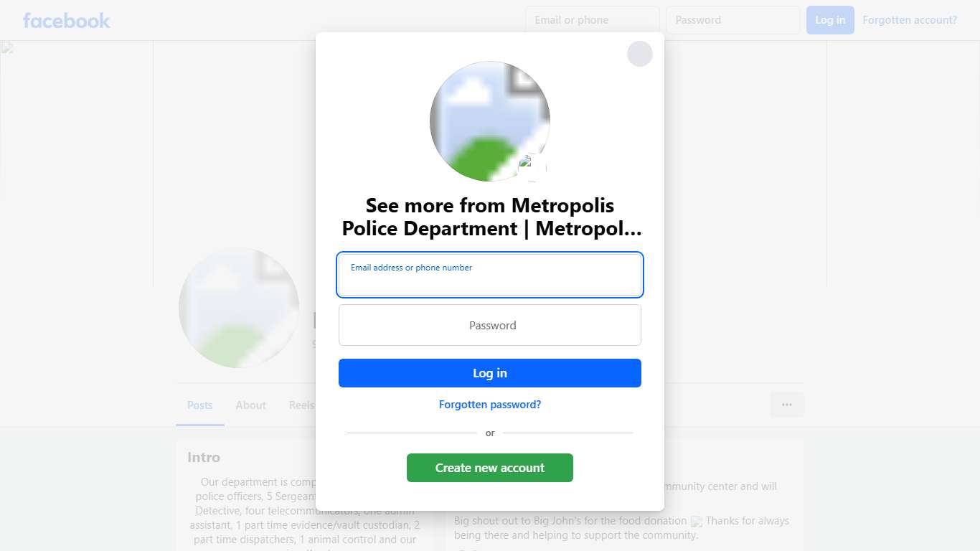The image size is (980, 551).
Task: Select the header Password field
Action: (732, 20)
